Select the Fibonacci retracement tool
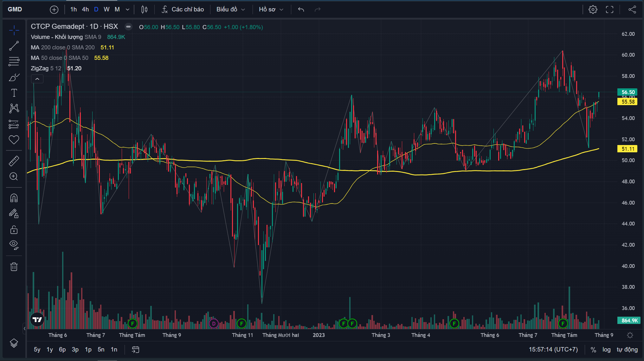 pyautogui.click(x=14, y=61)
